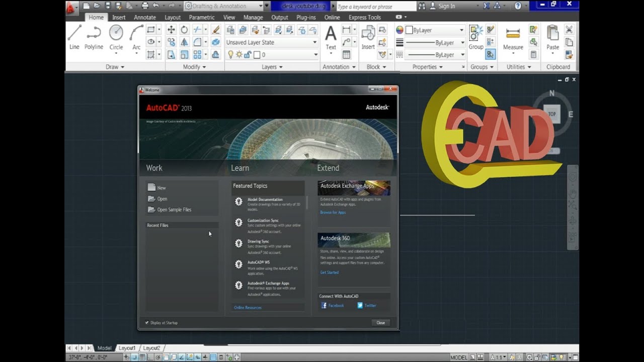Select the Line drawing tool
The image size is (644, 362).
[x=74, y=37]
